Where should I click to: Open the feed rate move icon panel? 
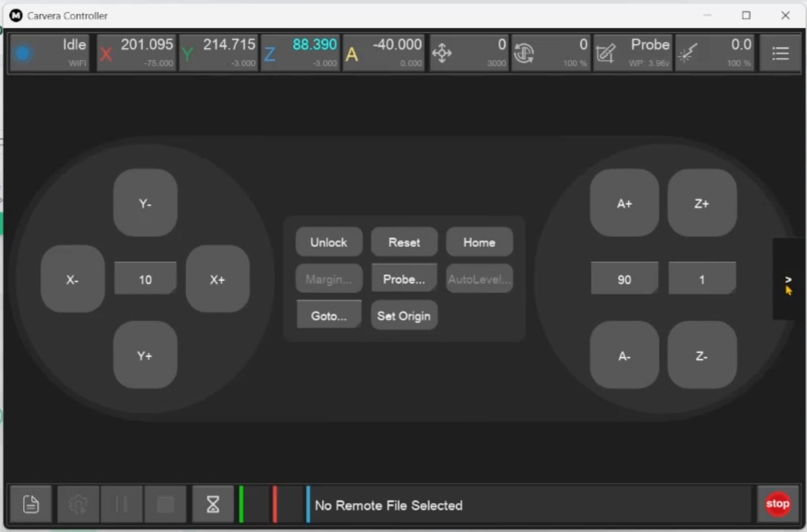pyautogui.click(x=469, y=53)
